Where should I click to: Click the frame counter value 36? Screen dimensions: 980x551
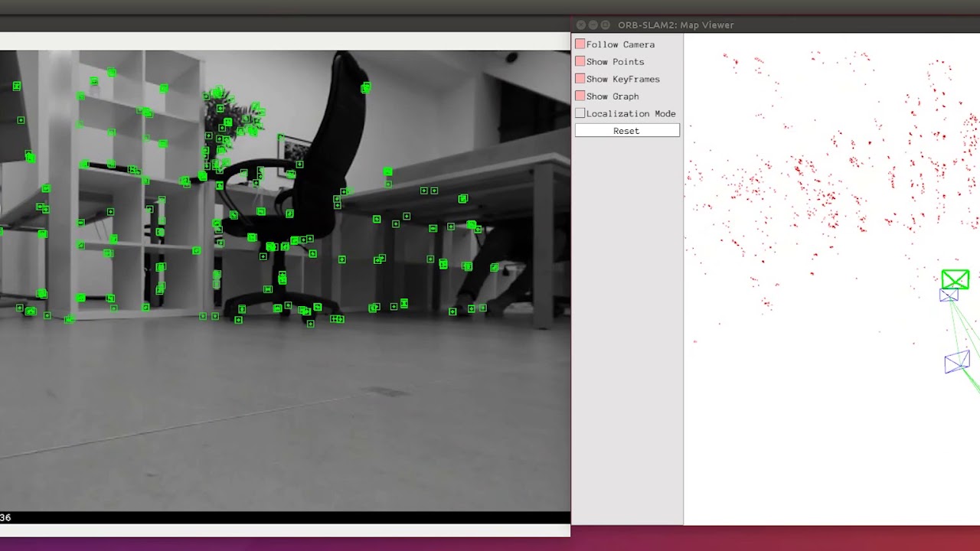coord(5,518)
